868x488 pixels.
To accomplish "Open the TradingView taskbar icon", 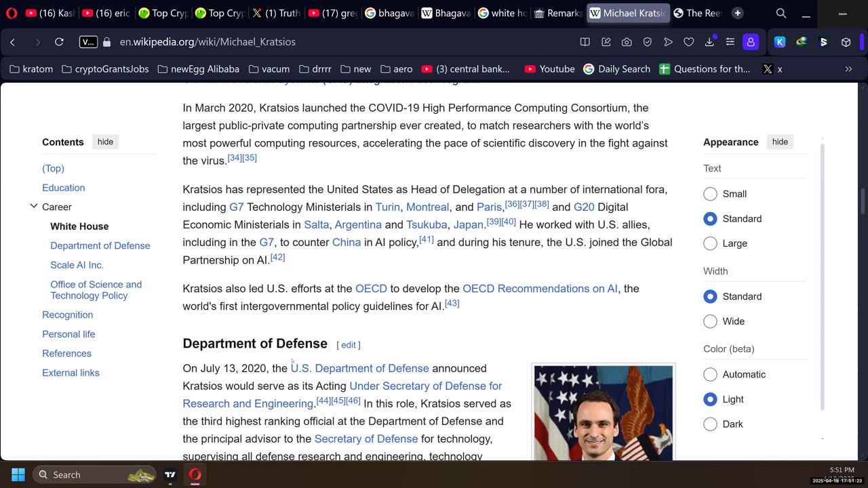I will 170,474.
